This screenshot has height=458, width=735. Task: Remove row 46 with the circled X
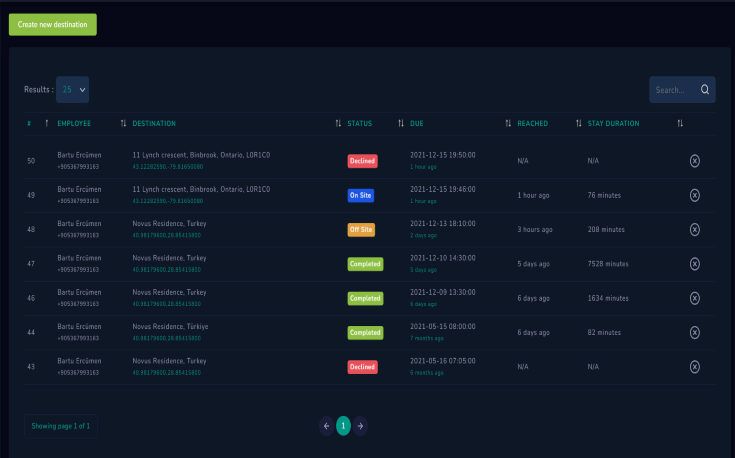695,298
